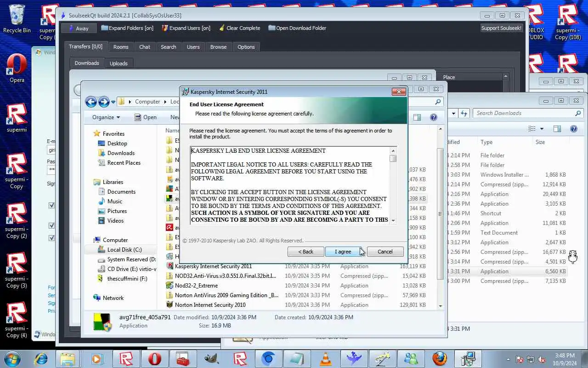
Task: Open Local Disk (C:) in sidebar
Action: [124, 250]
